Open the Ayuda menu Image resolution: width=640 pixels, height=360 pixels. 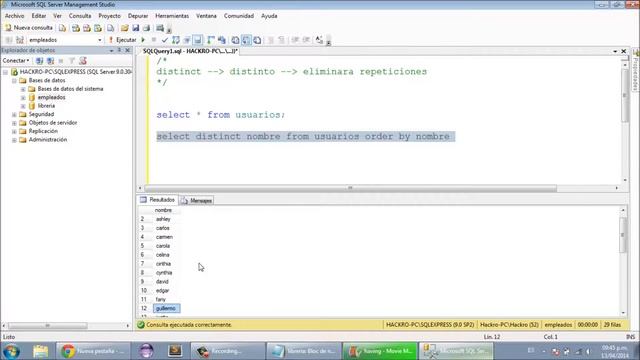point(269,16)
